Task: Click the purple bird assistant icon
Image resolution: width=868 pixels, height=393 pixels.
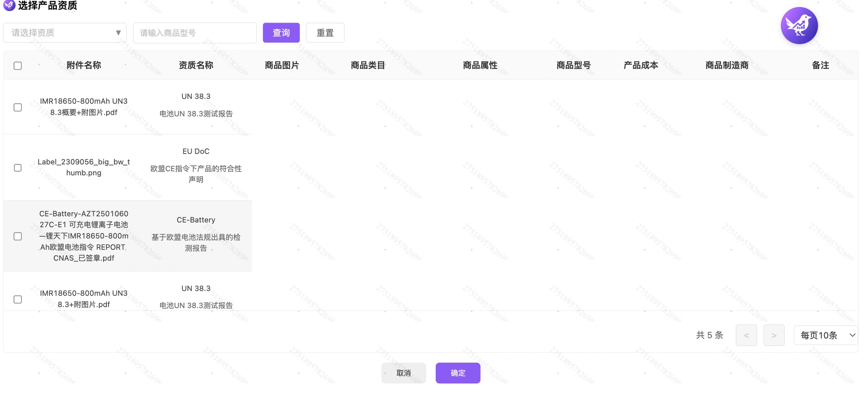Action: 799,26
